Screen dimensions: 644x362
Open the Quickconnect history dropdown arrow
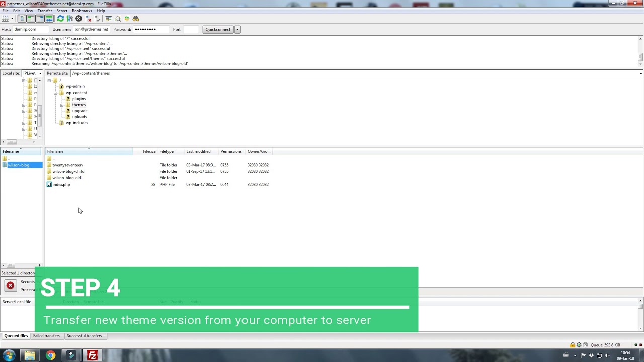[x=237, y=29]
